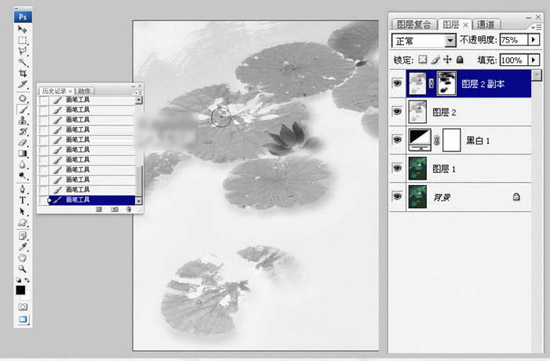Open the opacity slider arrow

click(534, 40)
